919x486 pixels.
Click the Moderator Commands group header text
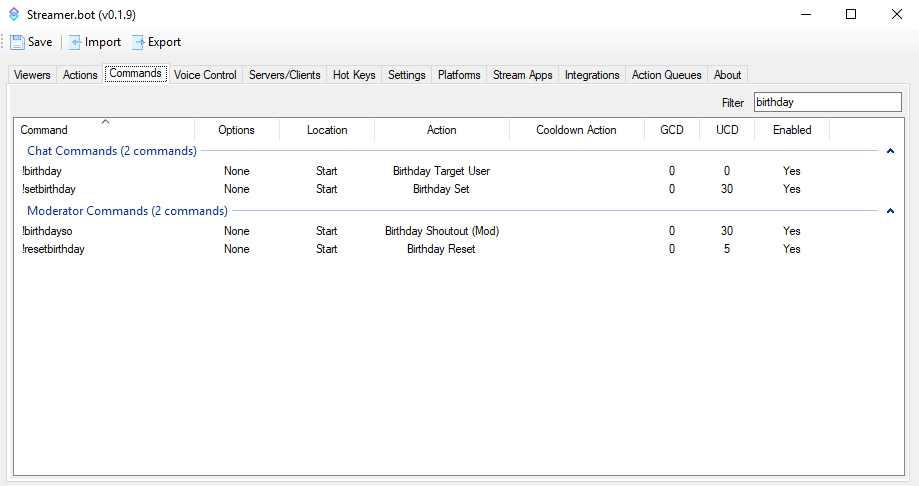[127, 210]
